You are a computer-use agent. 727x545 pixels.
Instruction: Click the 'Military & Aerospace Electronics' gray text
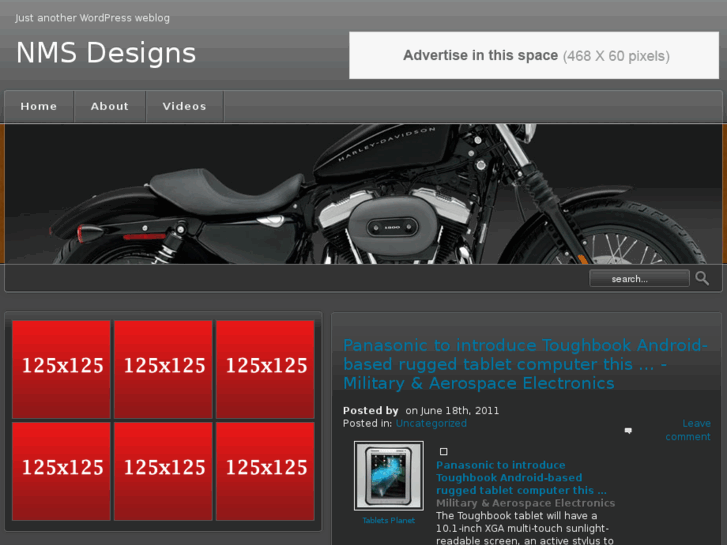click(x=525, y=503)
